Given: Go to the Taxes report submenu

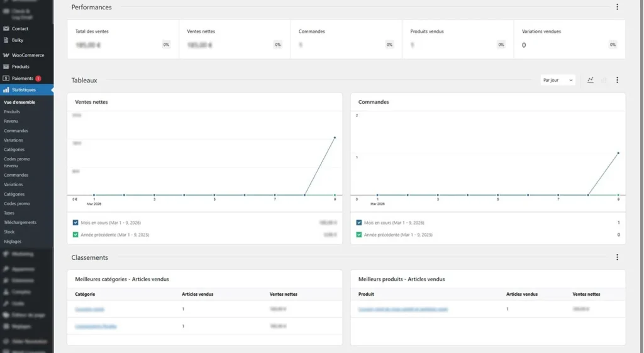Looking at the screenshot, I should pyautogui.click(x=9, y=213).
